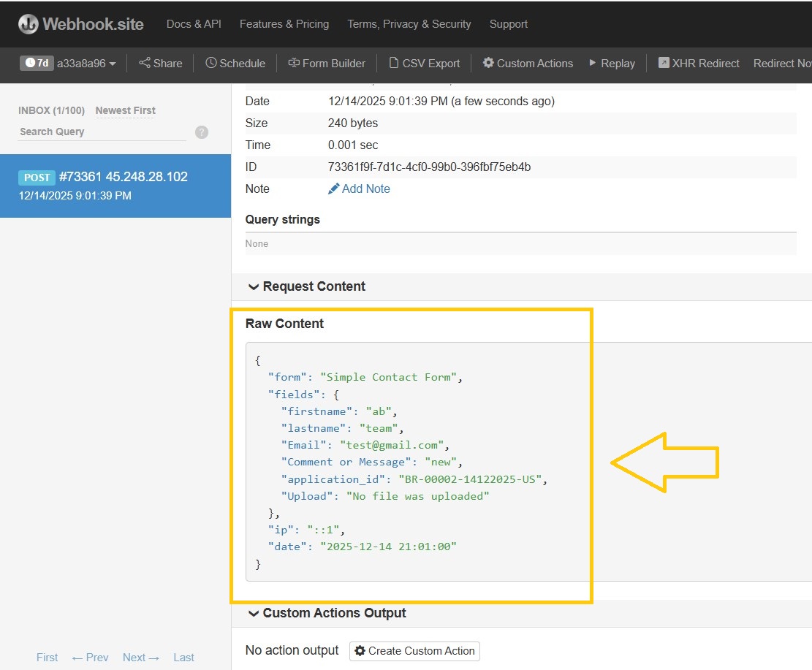Click the Search Query input field
Screen dimensions: 812x670
pos(95,132)
